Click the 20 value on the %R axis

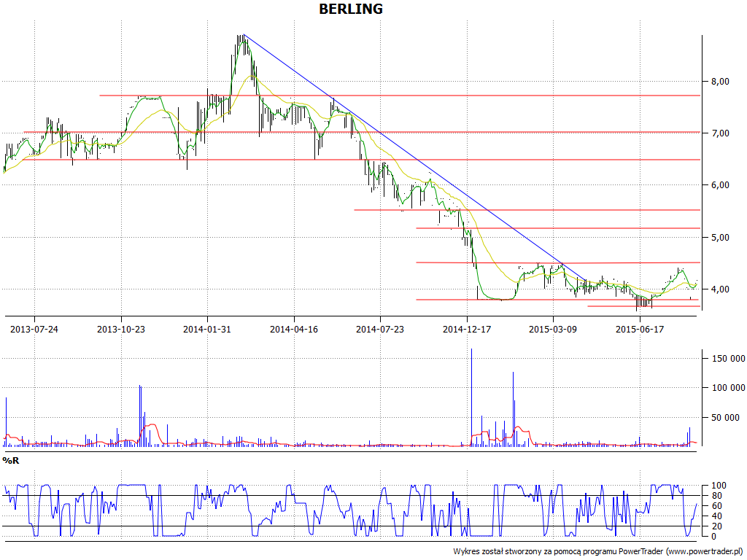click(716, 526)
